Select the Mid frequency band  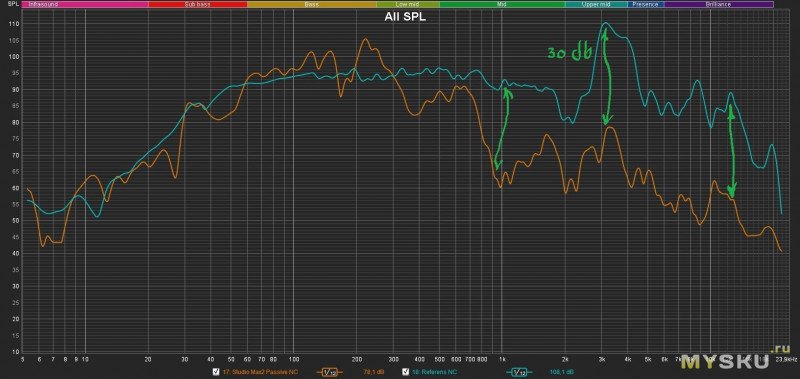point(503,4)
